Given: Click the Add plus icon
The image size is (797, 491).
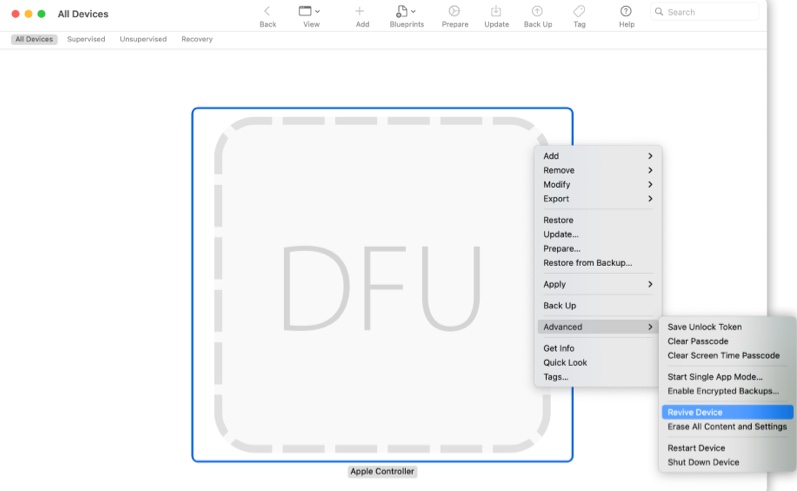Looking at the screenshot, I should tap(360, 11).
